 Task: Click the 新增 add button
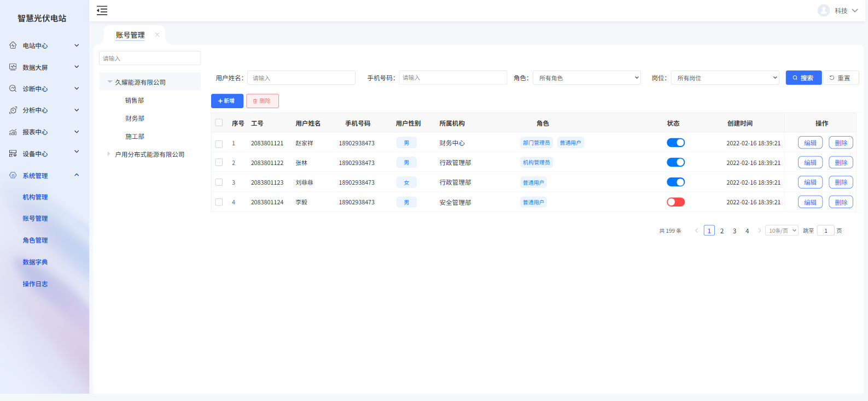[227, 101]
